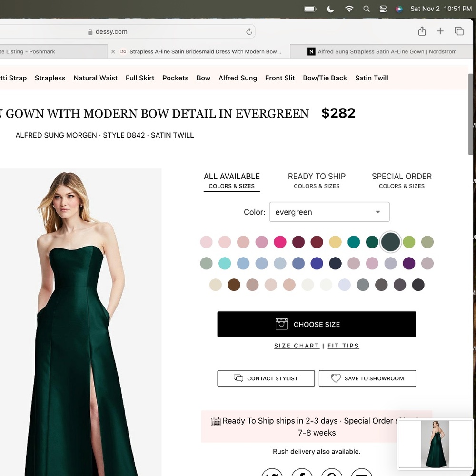Open the menu bar date and time
This screenshot has height=476, width=476.
441,9
